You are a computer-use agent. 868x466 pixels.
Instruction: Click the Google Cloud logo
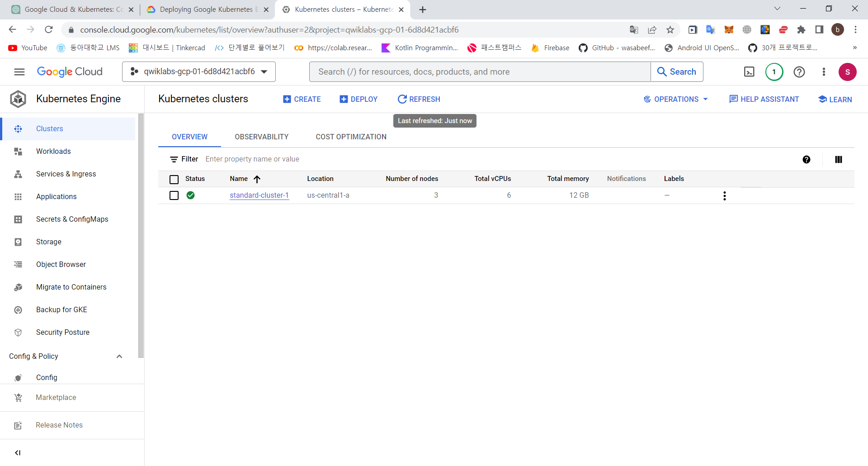click(x=70, y=72)
